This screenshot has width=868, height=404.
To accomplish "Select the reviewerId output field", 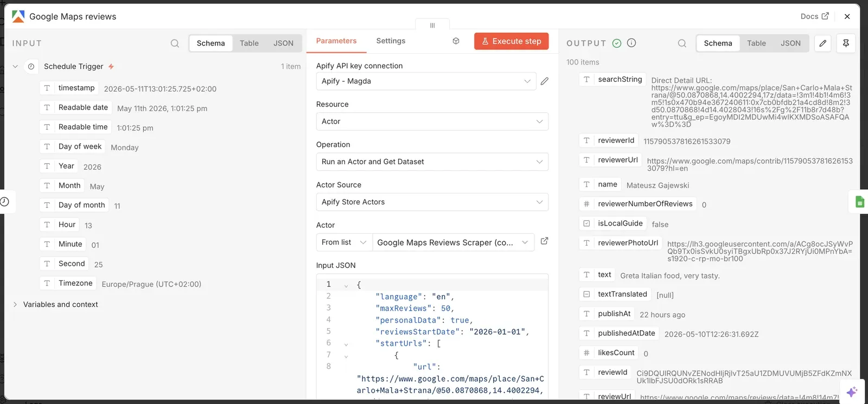I will (x=609, y=140).
